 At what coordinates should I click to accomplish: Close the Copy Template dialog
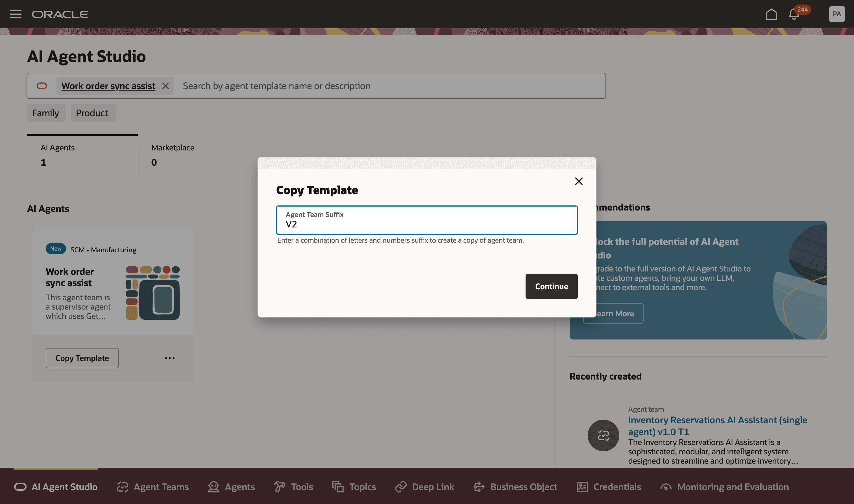coord(579,181)
